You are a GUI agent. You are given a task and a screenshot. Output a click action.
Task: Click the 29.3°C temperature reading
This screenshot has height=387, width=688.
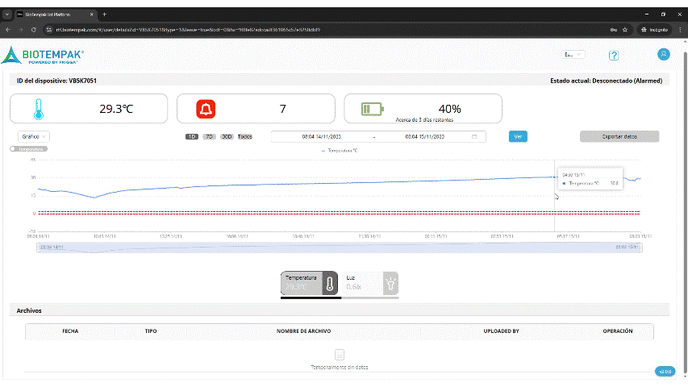(116, 109)
